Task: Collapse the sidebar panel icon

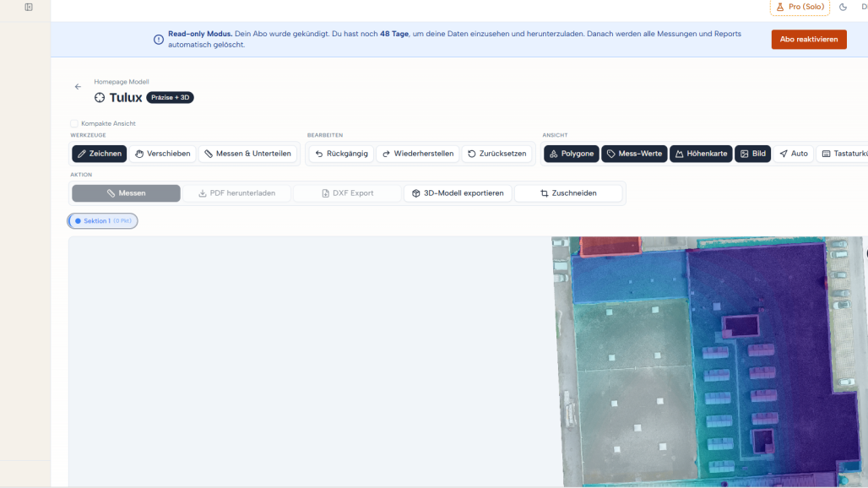Action: (x=29, y=8)
